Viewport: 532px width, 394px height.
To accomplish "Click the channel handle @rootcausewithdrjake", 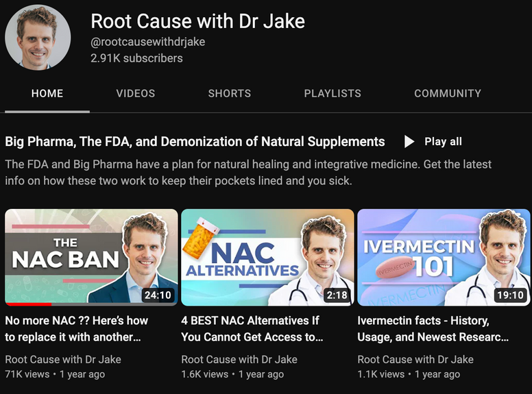I will point(147,42).
